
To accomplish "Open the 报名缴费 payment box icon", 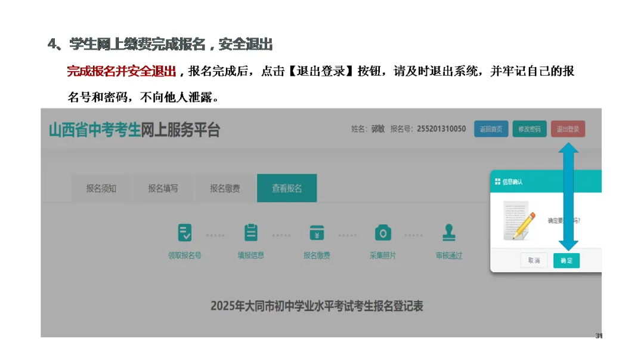I will pos(316,232).
